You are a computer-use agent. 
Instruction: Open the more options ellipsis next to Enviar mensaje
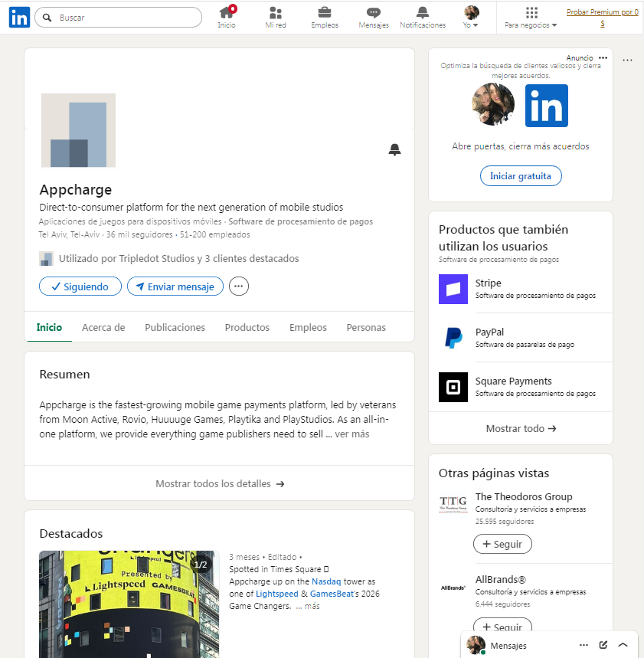[239, 286]
